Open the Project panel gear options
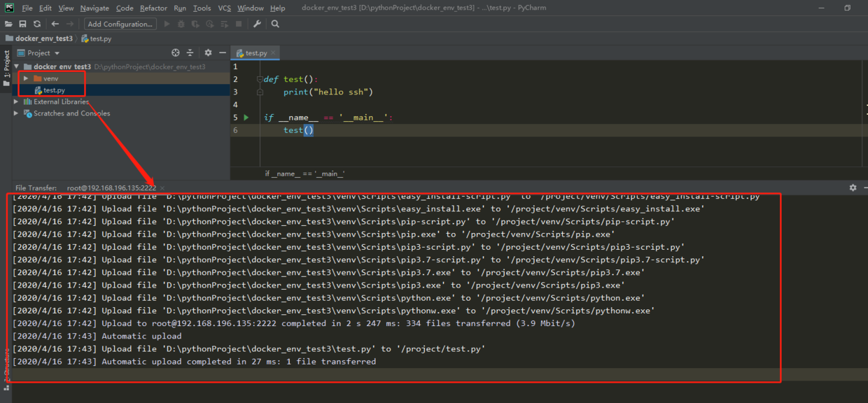The width and height of the screenshot is (868, 403). pyautogui.click(x=208, y=52)
